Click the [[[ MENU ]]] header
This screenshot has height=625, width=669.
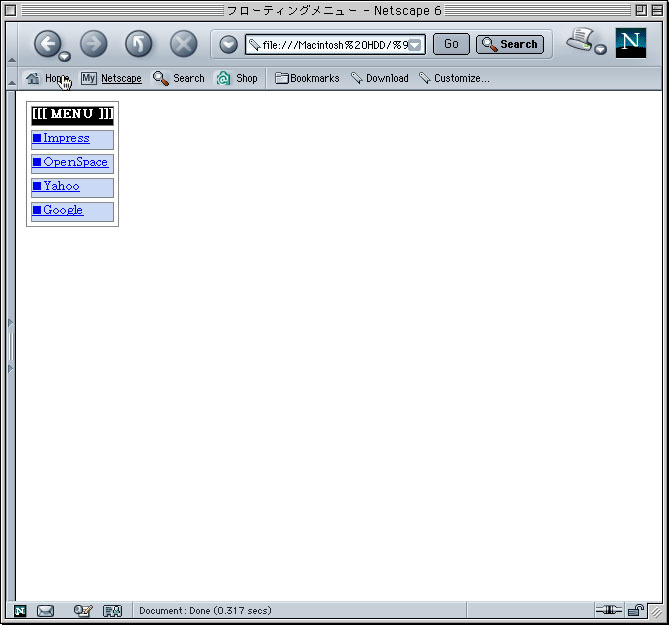pos(73,114)
